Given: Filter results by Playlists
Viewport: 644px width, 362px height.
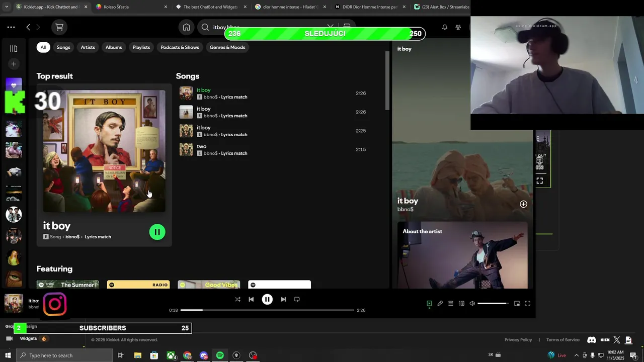Looking at the screenshot, I should pos(141,47).
